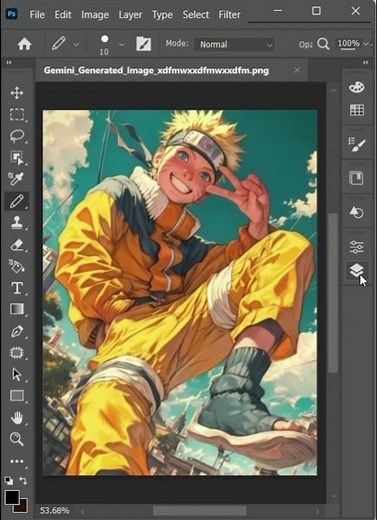Select the Rectangle shape tool

(17, 396)
